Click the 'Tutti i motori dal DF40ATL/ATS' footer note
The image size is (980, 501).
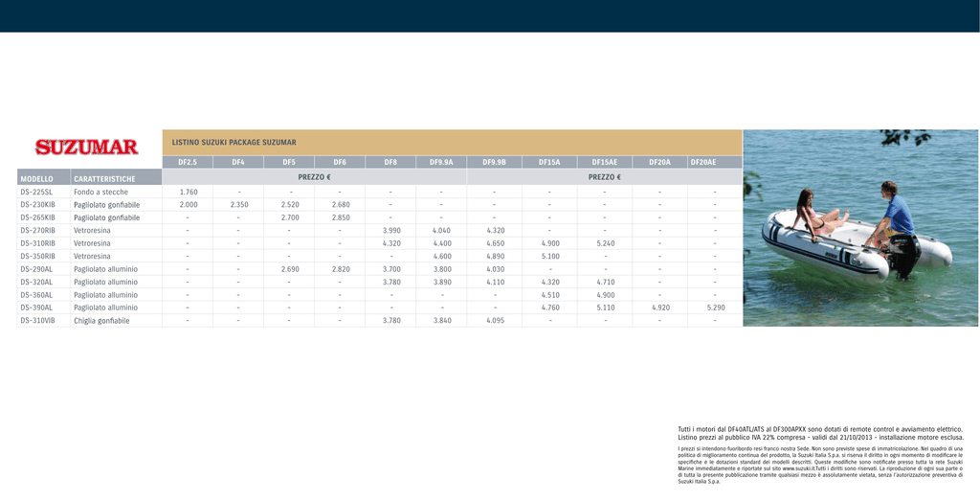[x=819, y=429]
